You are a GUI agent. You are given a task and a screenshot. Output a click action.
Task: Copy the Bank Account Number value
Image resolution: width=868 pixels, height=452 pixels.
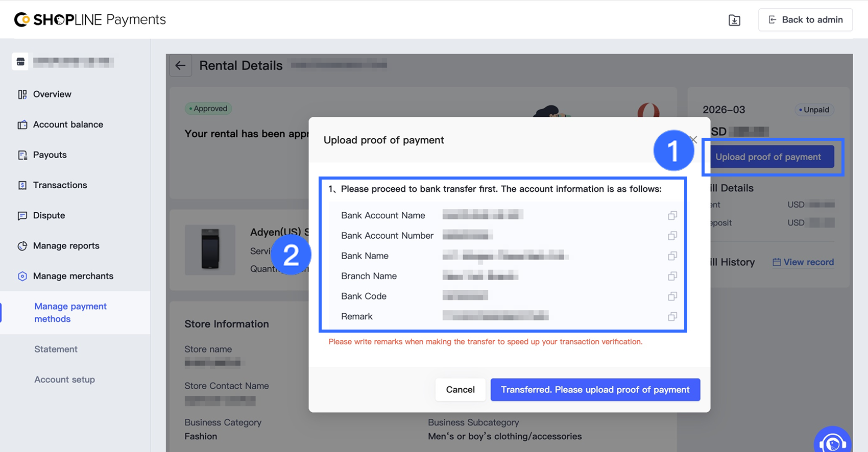point(672,236)
